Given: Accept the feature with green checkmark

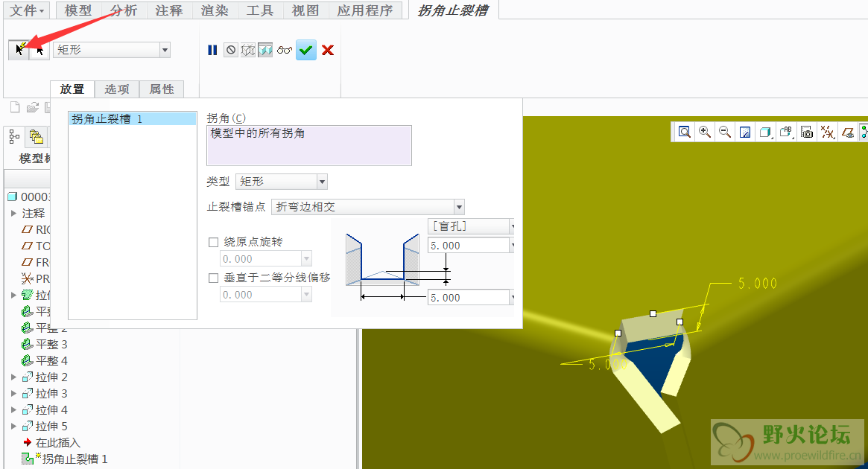Looking at the screenshot, I should click(306, 51).
